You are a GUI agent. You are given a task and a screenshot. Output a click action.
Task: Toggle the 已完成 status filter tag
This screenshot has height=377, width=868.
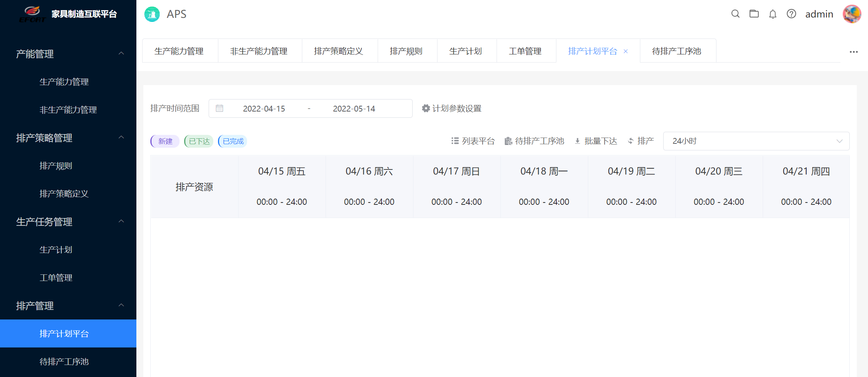233,141
